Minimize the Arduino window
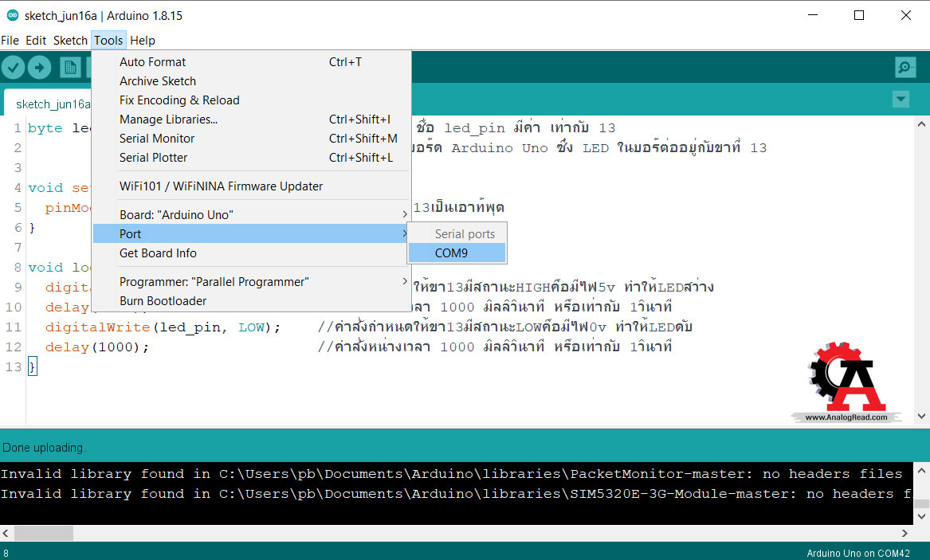The height and width of the screenshot is (560, 930). pyautogui.click(x=813, y=15)
